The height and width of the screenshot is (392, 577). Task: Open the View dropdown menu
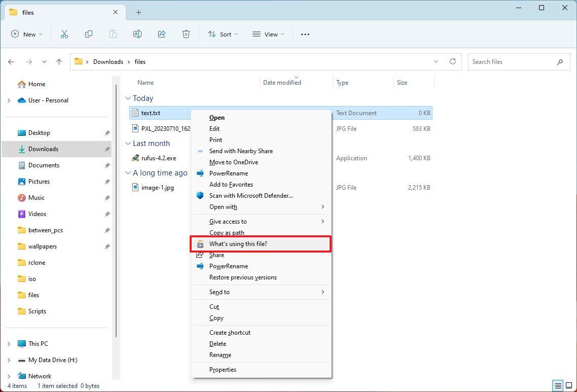268,34
